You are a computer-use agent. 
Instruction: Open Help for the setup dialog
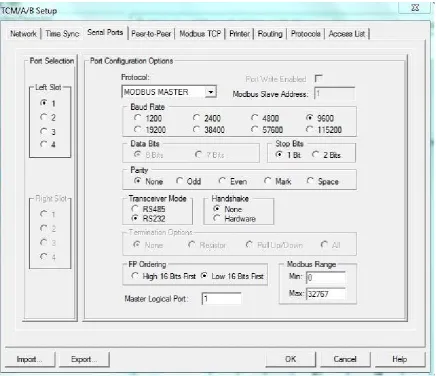pos(400,359)
